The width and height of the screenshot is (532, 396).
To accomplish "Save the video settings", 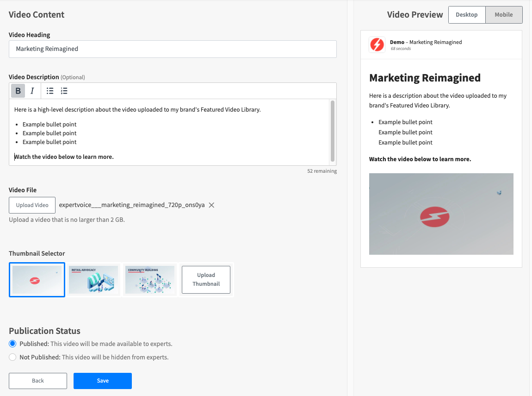I will tap(103, 381).
